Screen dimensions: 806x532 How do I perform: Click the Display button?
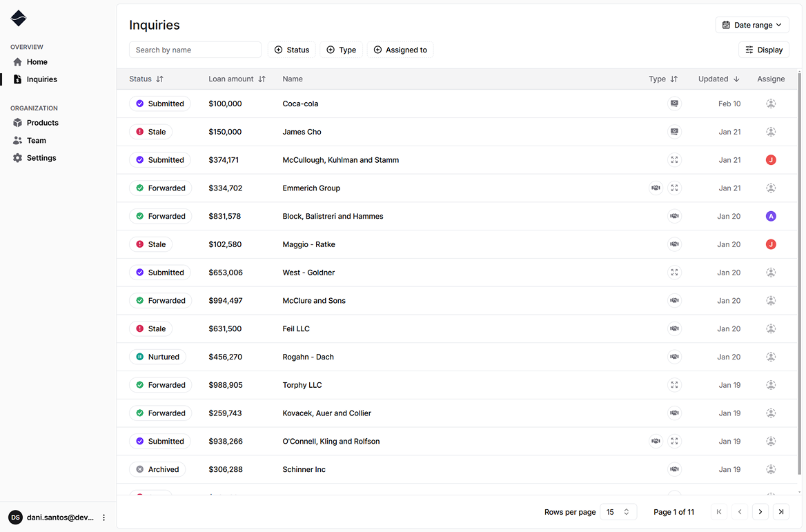pos(763,50)
